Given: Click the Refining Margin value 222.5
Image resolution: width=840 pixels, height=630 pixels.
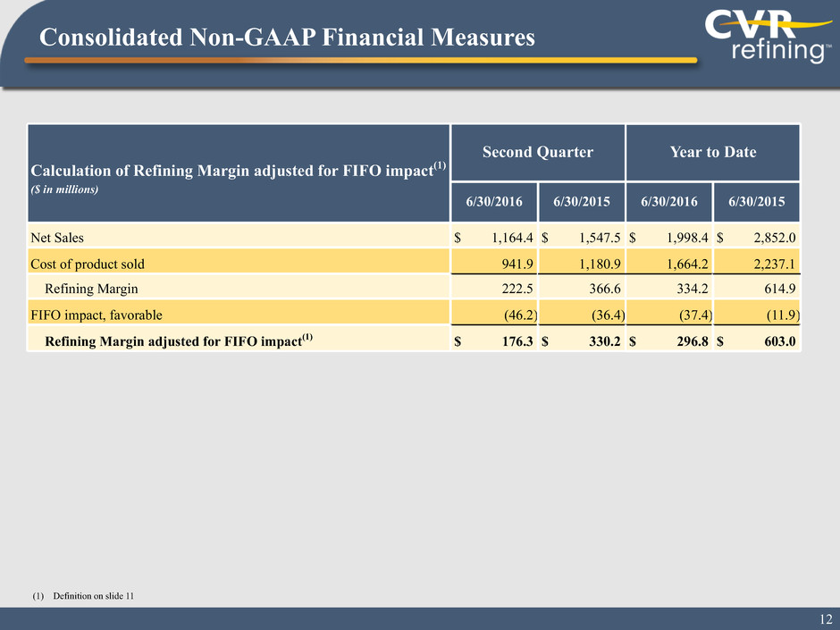Looking at the screenshot, I should point(514,288).
